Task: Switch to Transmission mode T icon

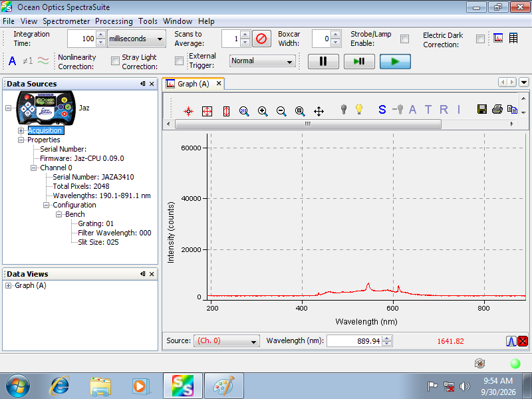Action: coord(428,109)
